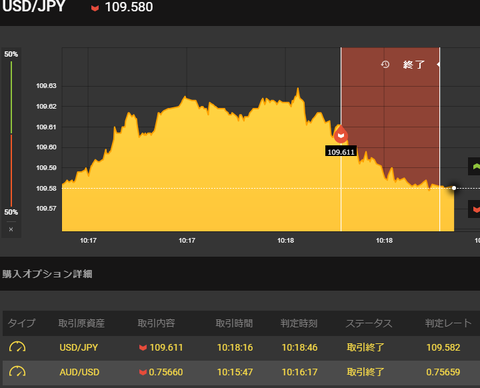The height and width of the screenshot is (388, 480).
Task: Click the bottom 50% sentiment label
Action: [x=11, y=212]
